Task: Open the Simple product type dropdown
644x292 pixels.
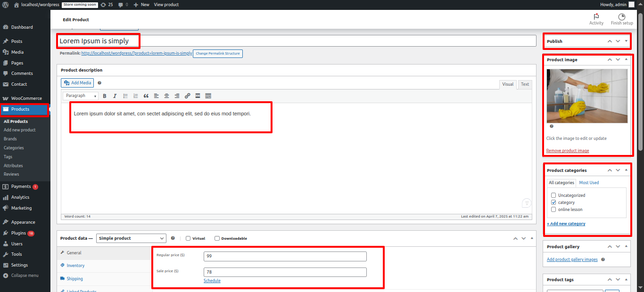Action: click(x=132, y=238)
